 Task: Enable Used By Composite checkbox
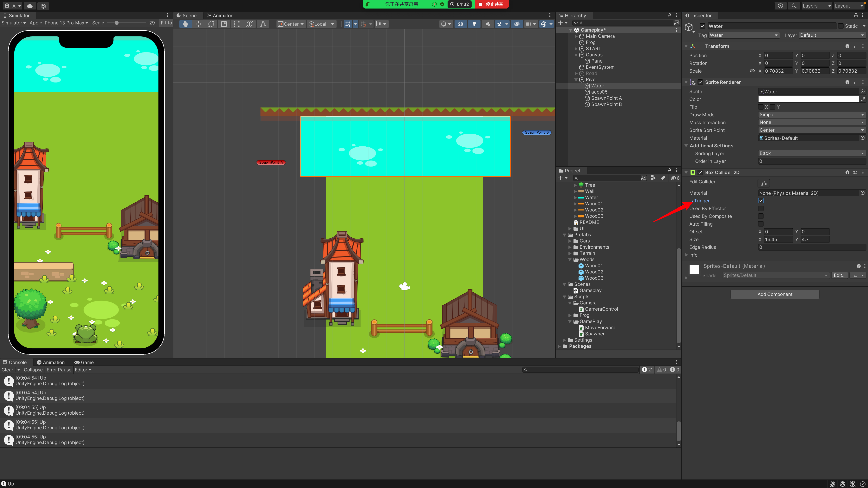[760, 216]
